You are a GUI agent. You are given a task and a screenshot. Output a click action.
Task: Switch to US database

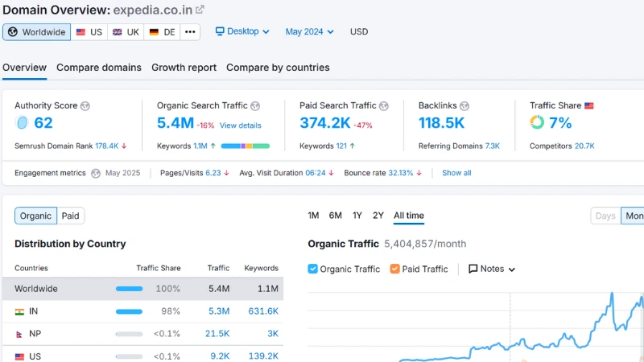tap(89, 32)
